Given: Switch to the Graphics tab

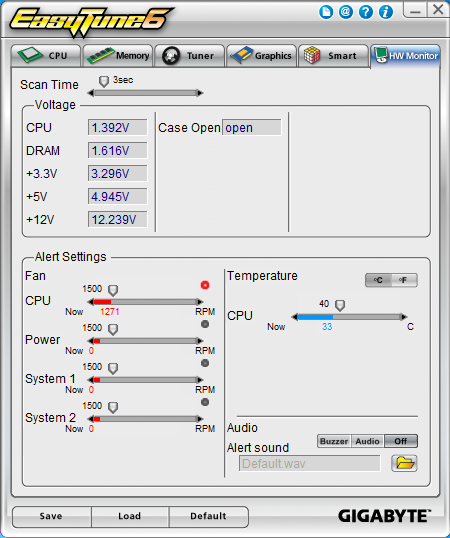Looking at the screenshot, I should pyautogui.click(x=261, y=56).
